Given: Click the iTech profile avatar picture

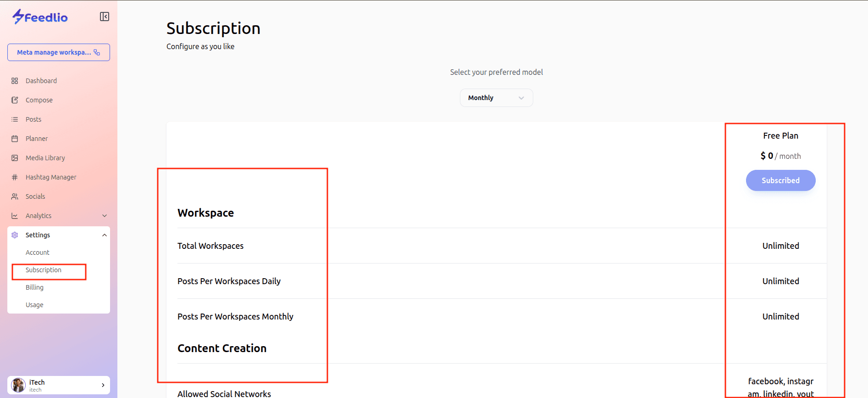Looking at the screenshot, I should [x=18, y=385].
